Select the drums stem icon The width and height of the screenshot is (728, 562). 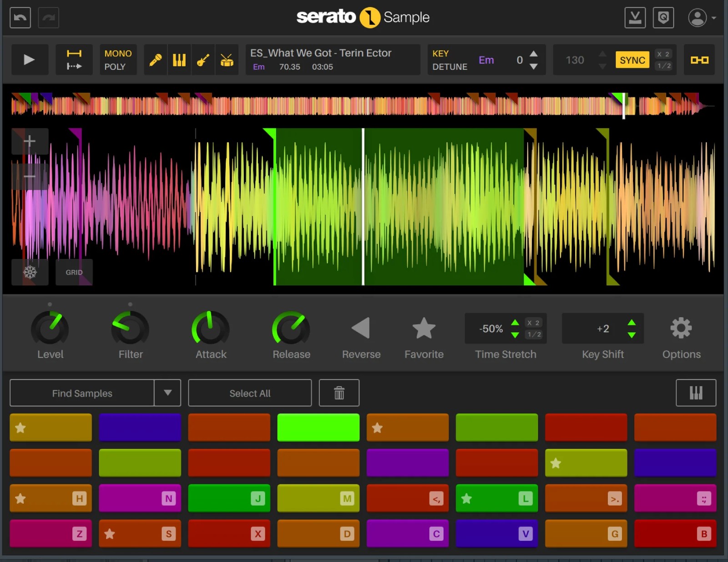click(x=227, y=60)
